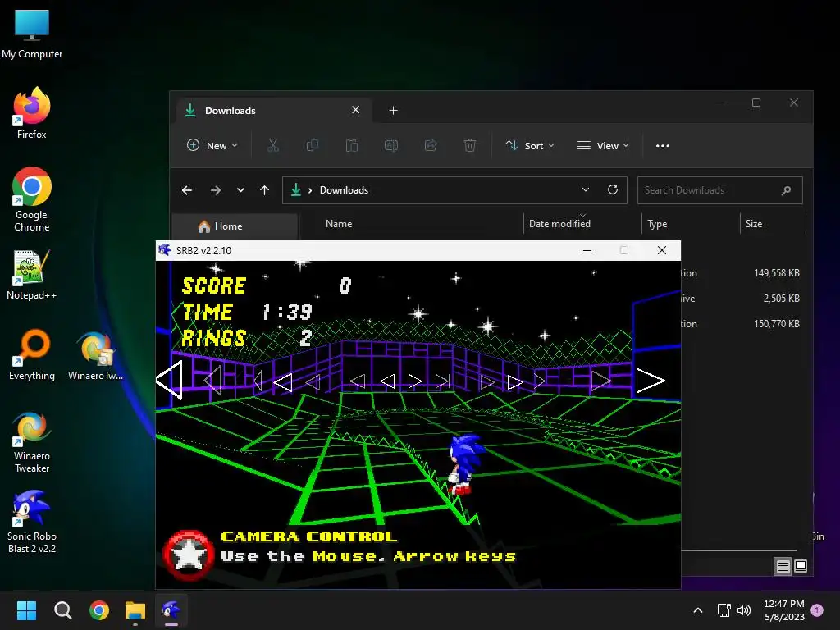The image size is (840, 630).
Task: Sort files by the Type column
Action: (x=657, y=224)
